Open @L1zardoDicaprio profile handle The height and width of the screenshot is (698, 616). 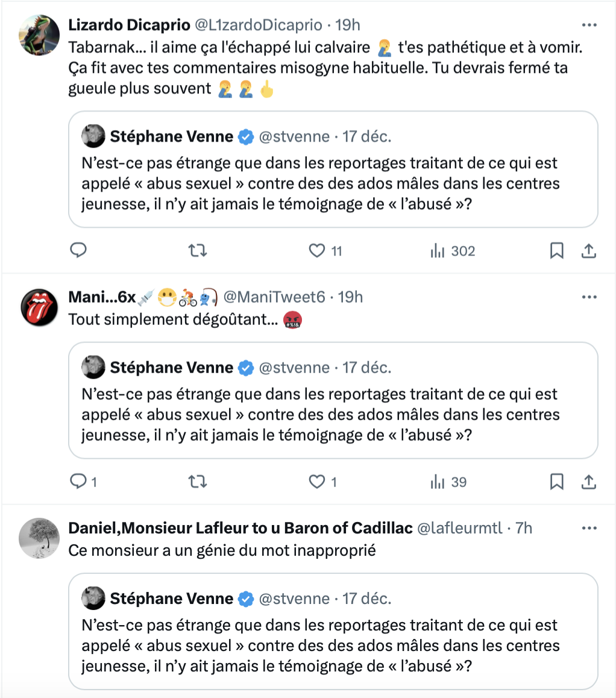coord(259,25)
